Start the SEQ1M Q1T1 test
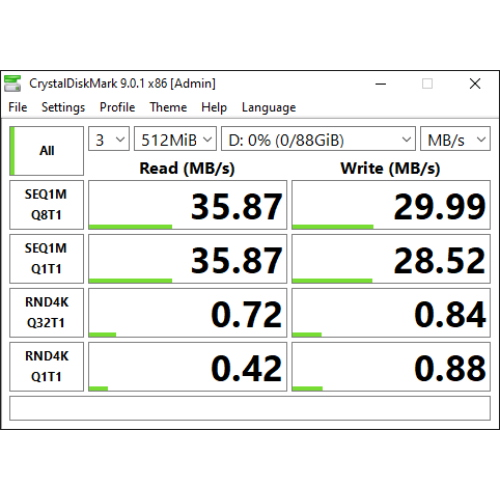This screenshot has height=500, width=500. coord(46,259)
